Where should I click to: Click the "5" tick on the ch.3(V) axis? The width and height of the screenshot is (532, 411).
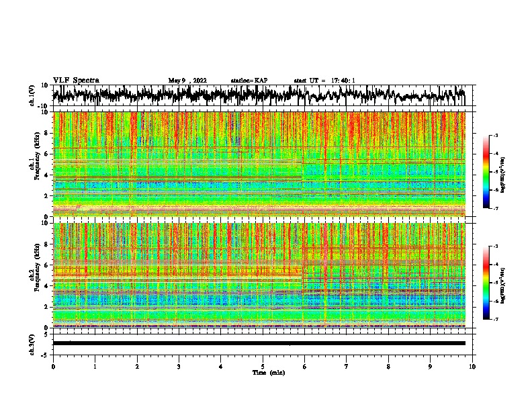coord(47,334)
